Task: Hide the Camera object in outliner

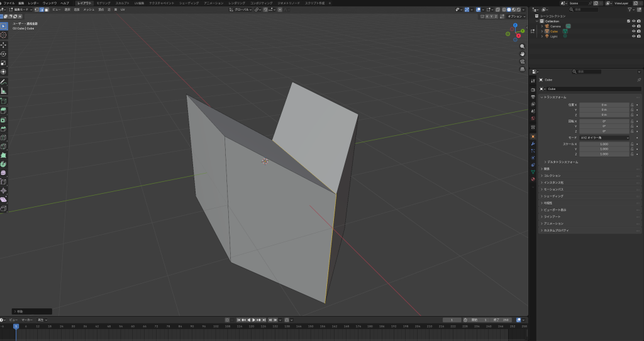Action: coord(633,26)
